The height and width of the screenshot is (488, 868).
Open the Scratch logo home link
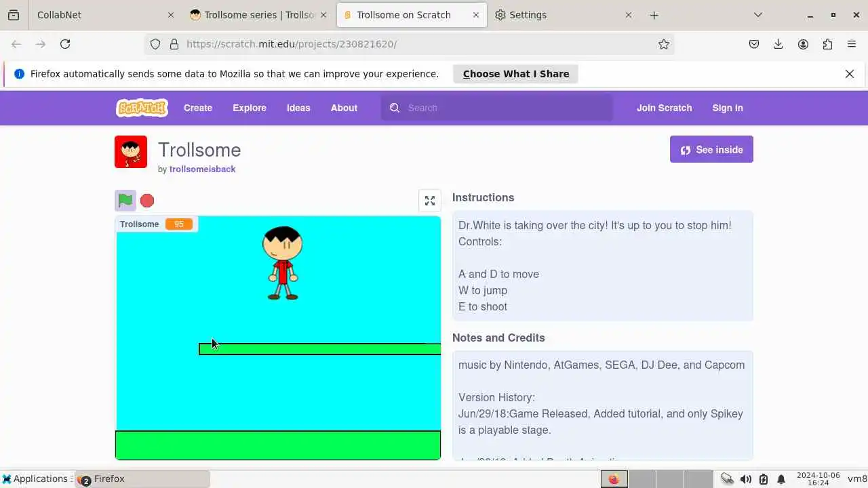point(142,108)
